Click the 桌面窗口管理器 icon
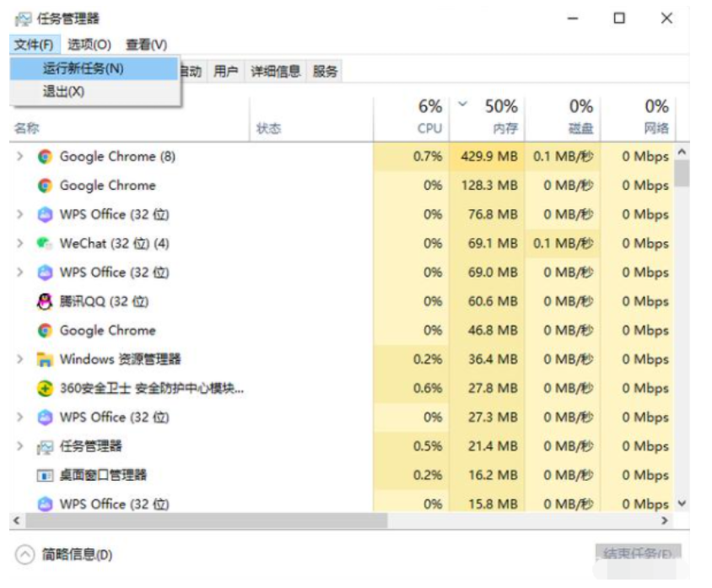The height and width of the screenshot is (588, 712). (45, 476)
